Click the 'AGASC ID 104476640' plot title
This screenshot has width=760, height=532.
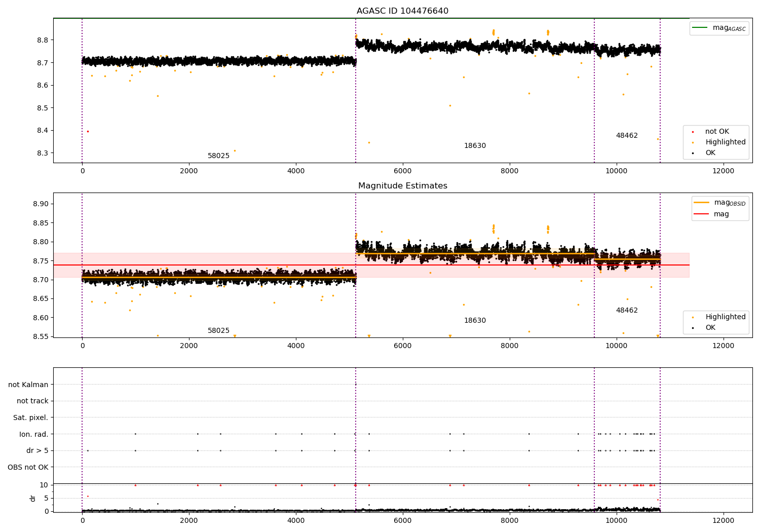pyautogui.click(x=402, y=11)
